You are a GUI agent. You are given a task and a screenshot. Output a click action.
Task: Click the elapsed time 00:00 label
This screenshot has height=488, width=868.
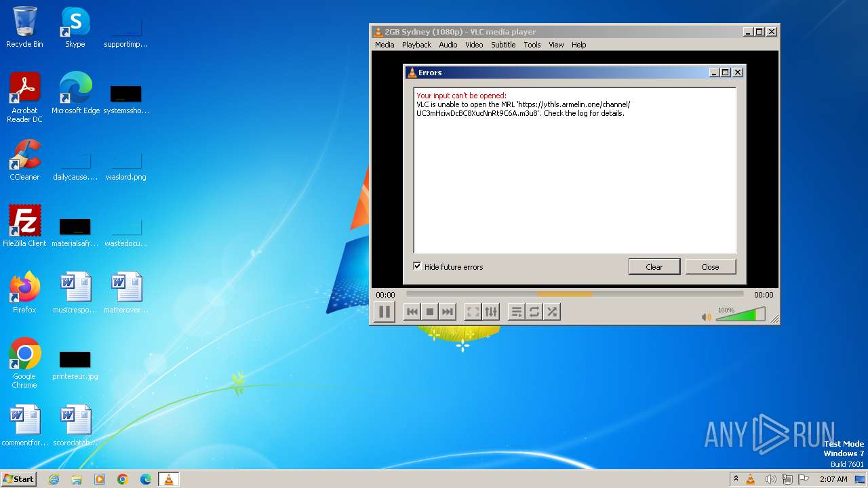point(385,295)
